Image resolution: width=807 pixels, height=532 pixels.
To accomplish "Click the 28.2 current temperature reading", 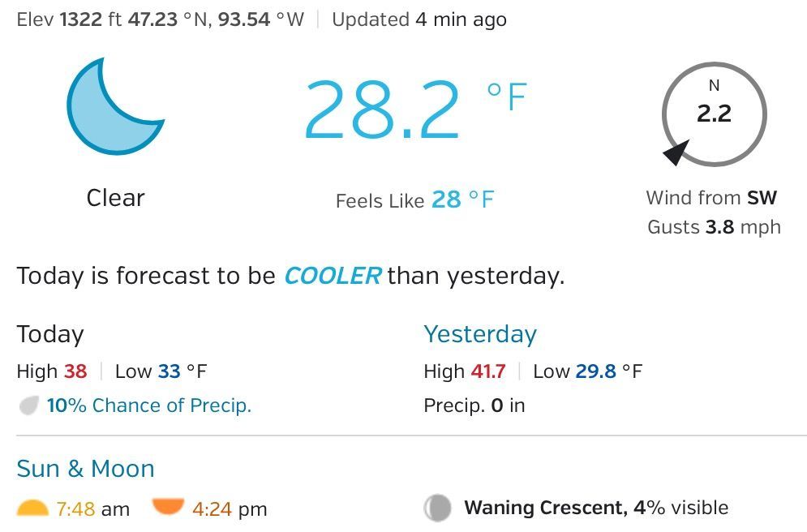I will click(382, 110).
